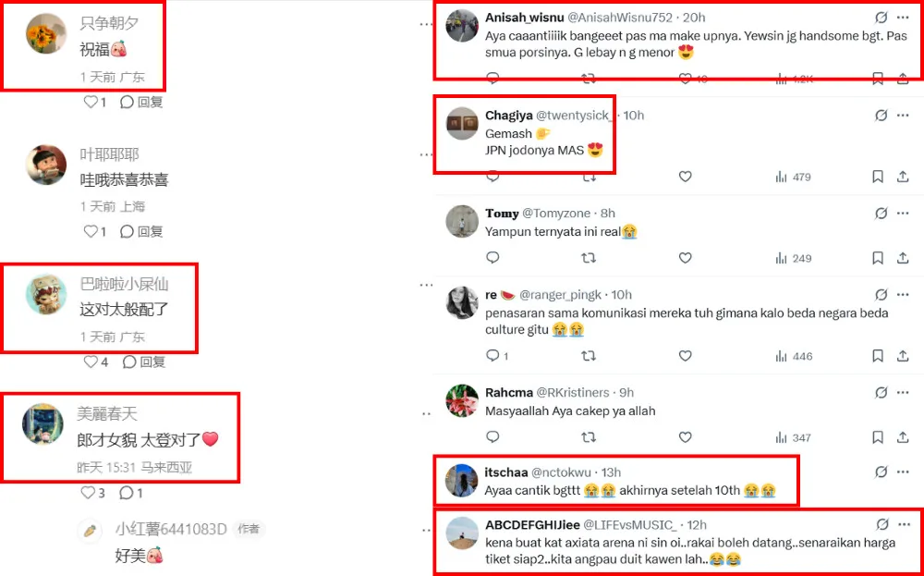Open 巴啦啦小屎仙 user avatar

coord(46,295)
